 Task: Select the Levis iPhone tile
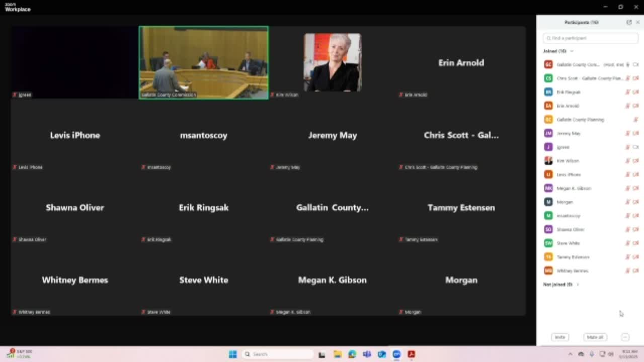75,135
